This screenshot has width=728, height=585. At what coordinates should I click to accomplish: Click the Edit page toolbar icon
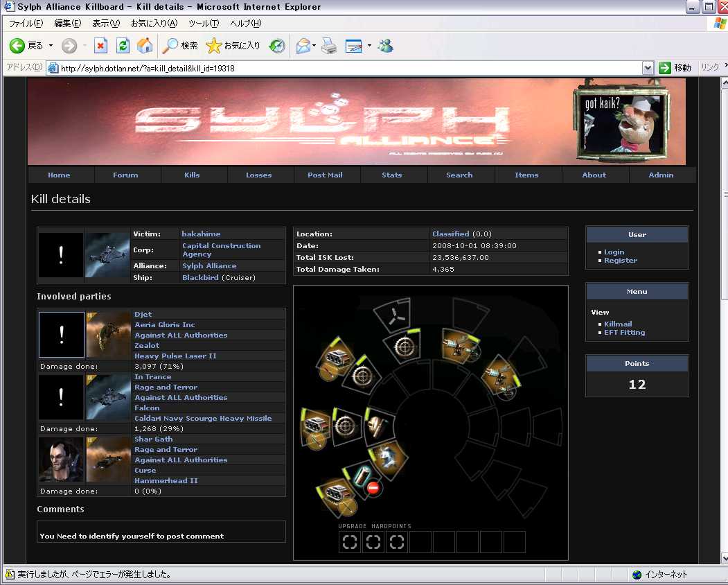click(354, 46)
